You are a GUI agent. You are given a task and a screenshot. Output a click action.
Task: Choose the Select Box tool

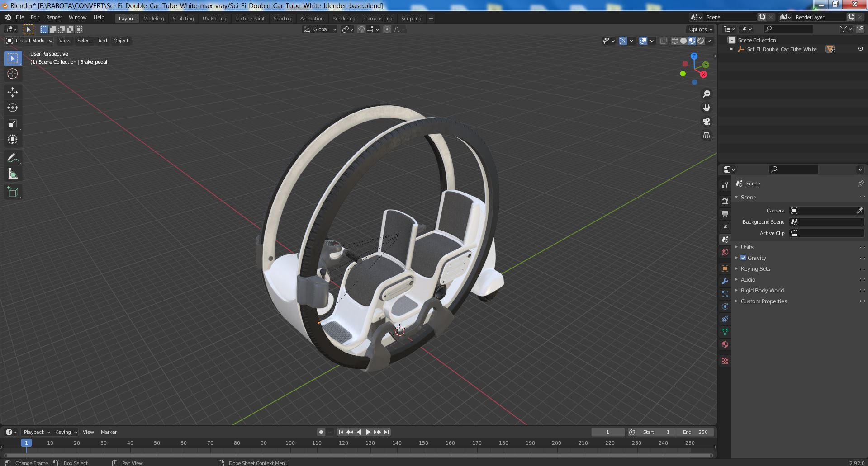[x=13, y=58]
